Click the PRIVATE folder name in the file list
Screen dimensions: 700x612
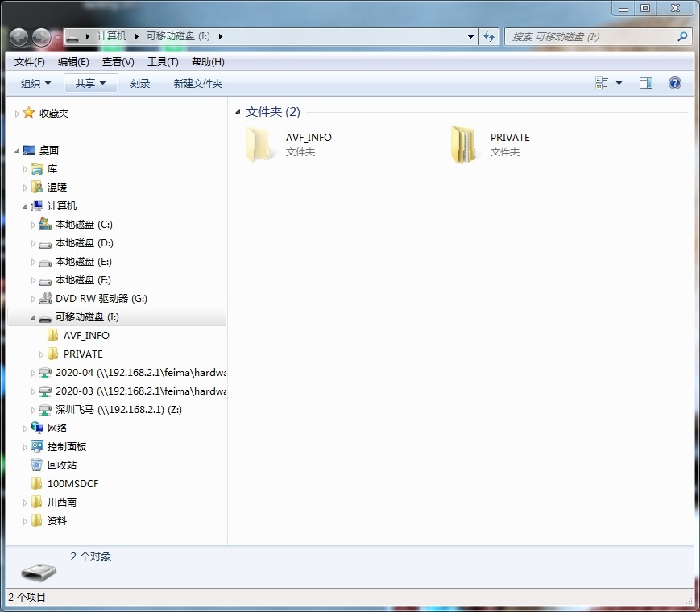coord(510,137)
